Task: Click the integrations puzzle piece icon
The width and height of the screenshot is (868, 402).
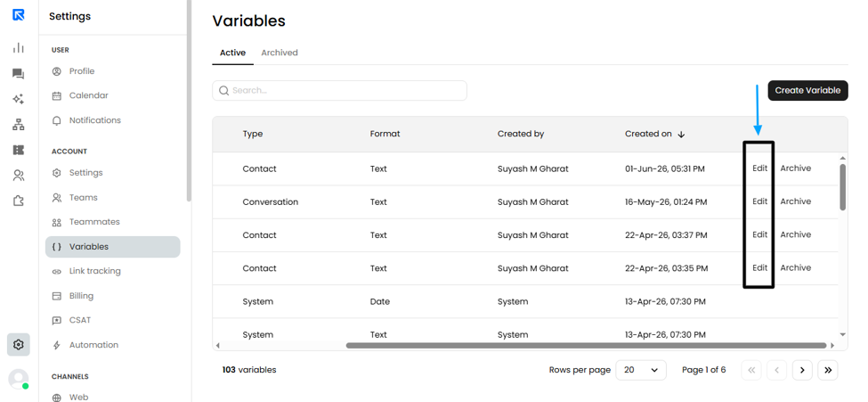Action: point(19,201)
